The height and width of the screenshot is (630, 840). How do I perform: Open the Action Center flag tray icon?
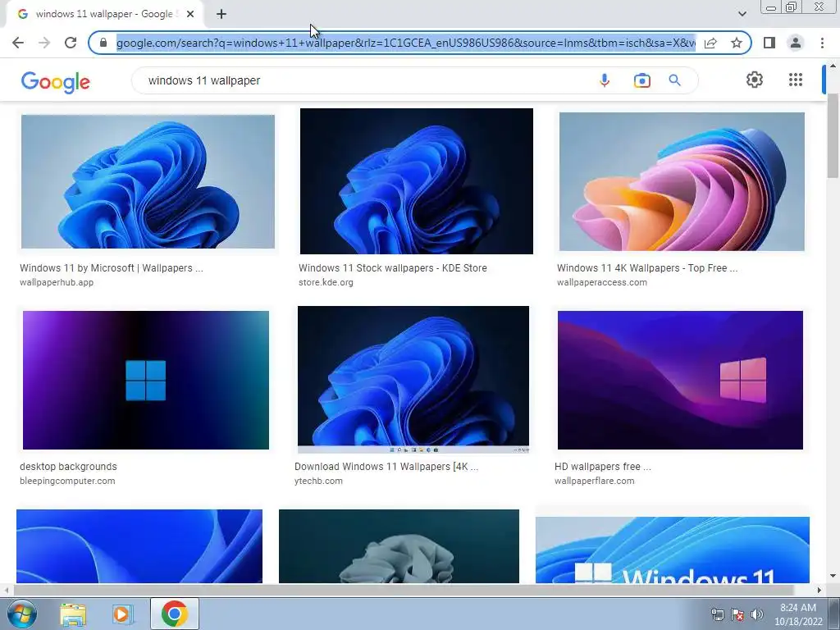737,614
